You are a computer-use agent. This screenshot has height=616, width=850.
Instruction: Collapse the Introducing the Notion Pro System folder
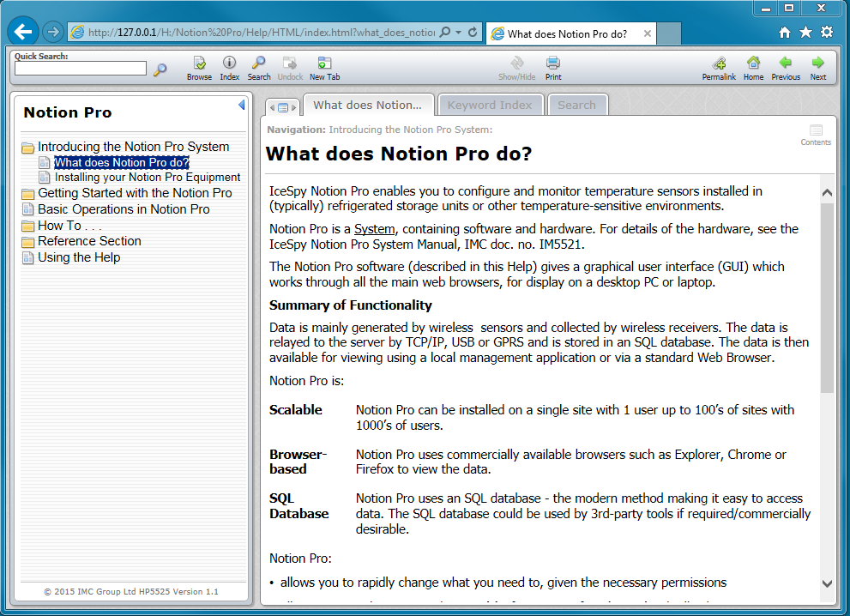tap(133, 147)
